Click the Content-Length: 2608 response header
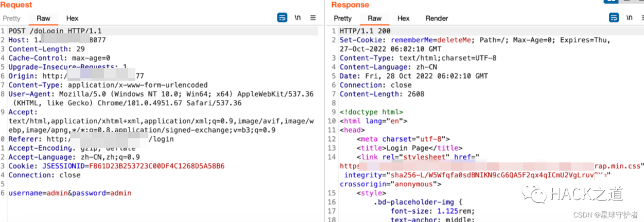 [x=382, y=94]
